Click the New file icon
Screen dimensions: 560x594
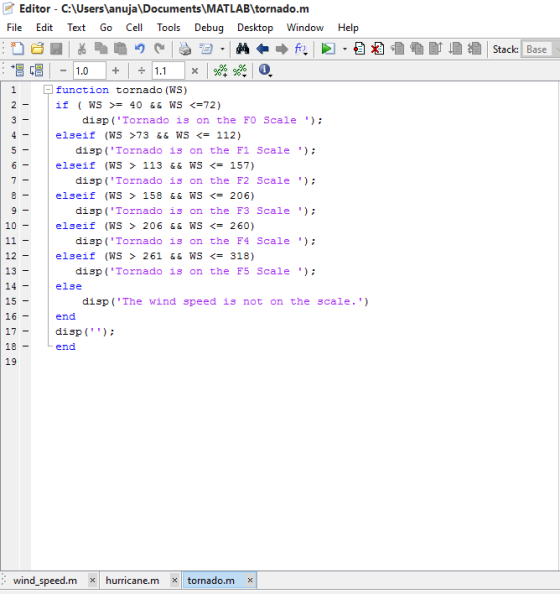(17, 49)
